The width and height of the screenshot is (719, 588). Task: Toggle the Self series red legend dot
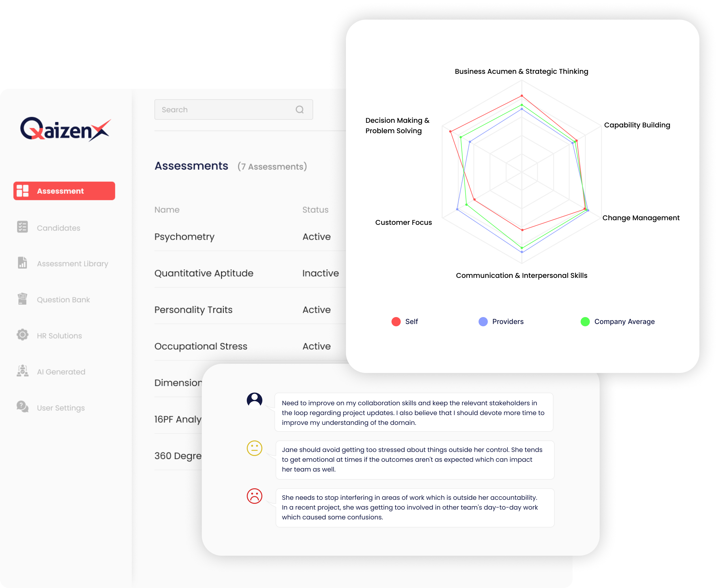(396, 322)
